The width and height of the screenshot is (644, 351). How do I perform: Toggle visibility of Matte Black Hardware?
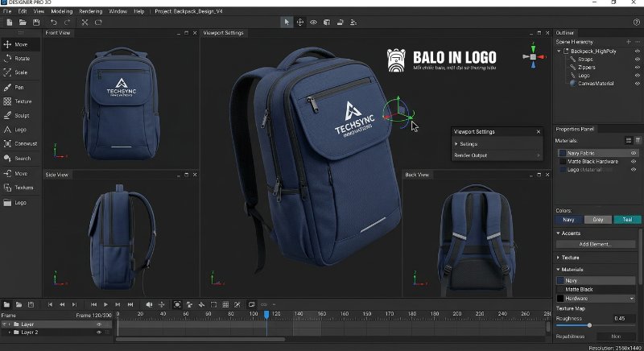[634, 161]
